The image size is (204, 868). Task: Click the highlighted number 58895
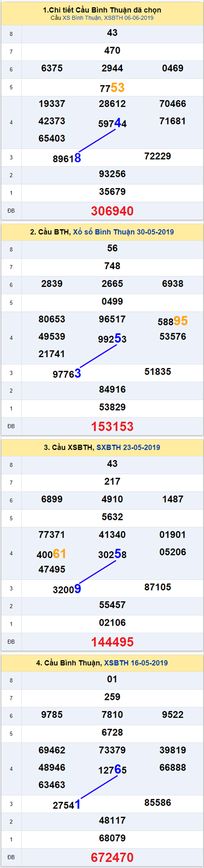pos(173,321)
